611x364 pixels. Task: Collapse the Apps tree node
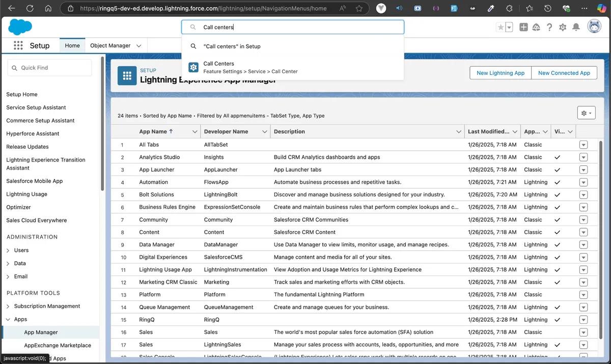(x=8, y=320)
